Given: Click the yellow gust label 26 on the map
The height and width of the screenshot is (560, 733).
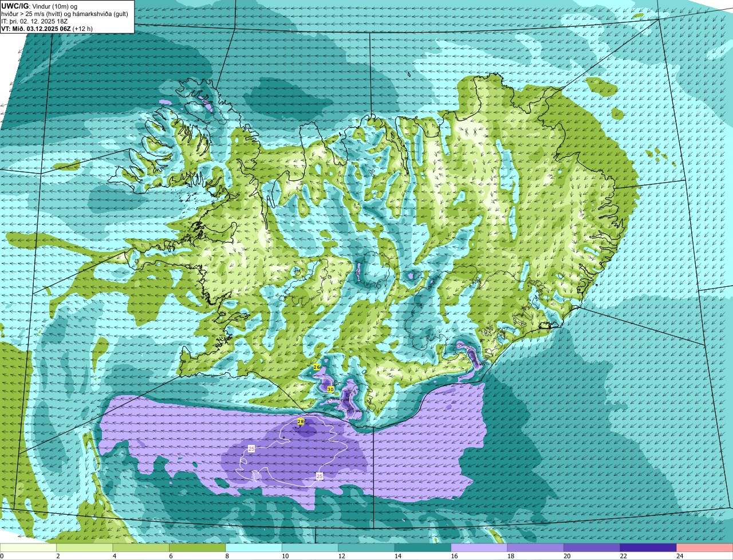Looking at the screenshot, I should point(317,366).
